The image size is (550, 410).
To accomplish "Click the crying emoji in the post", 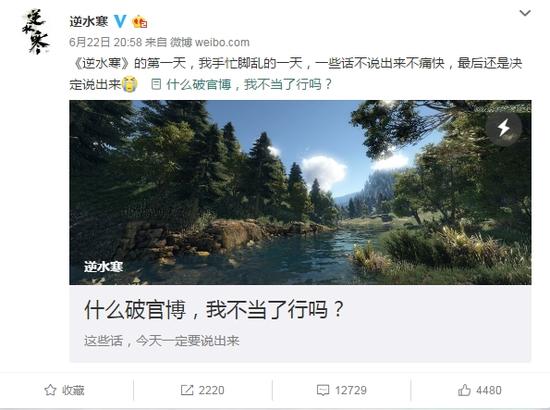I will pyautogui.click(x=130, y=84).
